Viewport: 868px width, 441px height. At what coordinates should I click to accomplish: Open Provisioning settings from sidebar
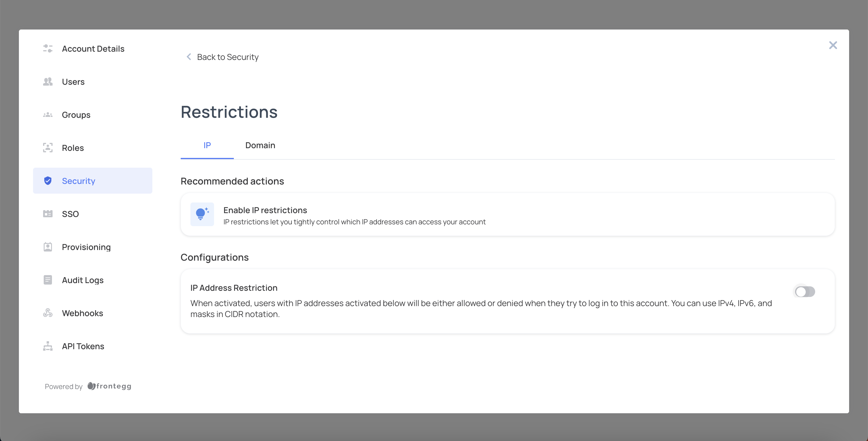point(86,246)
